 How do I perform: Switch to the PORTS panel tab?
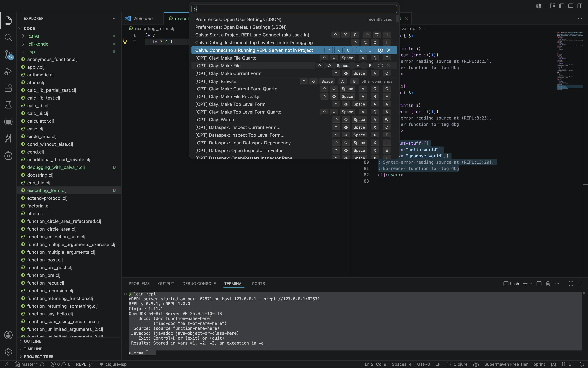pyautogui.click(x=258, y=284)
